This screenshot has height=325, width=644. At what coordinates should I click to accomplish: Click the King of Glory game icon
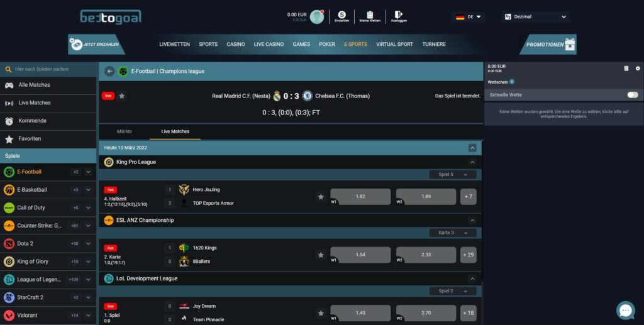coord(9,262)
